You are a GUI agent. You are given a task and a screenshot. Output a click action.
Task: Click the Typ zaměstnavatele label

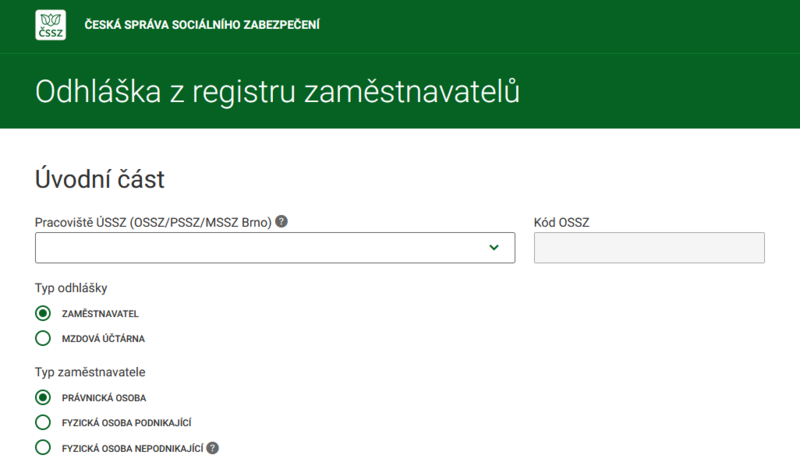point(90,372)
